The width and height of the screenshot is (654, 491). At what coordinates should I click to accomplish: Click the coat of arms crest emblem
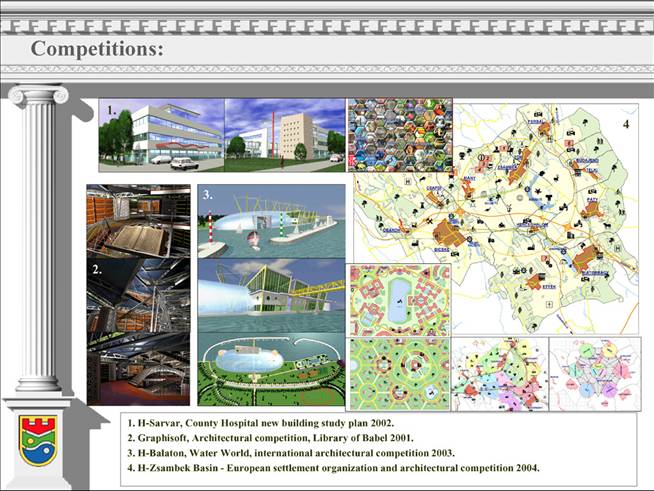pyautogui.click(x=39, y=441)
